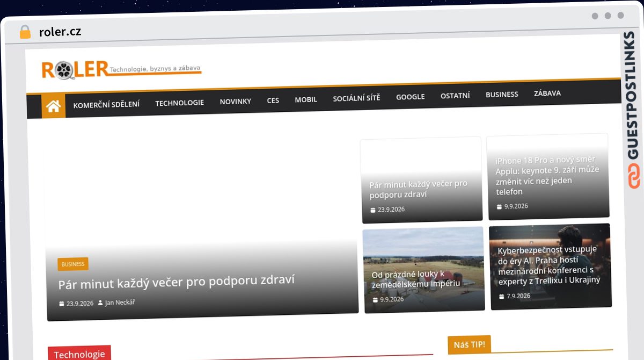Screen dimensions: 644x360
Task: Open iPhone 18 Pro article
Action: [547, 175]
